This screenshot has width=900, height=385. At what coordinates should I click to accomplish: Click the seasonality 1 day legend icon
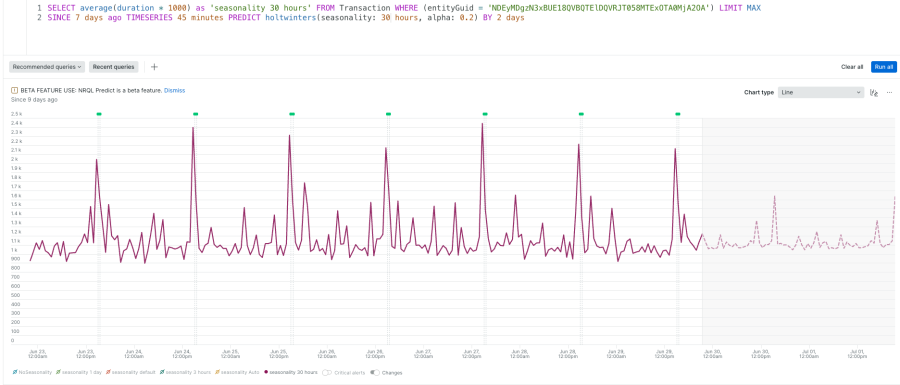[x=58, y=372]
